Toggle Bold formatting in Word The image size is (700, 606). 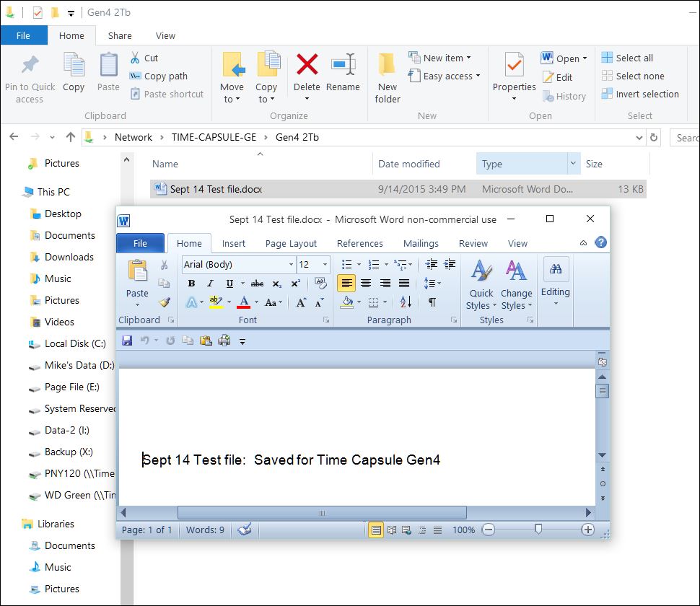pyautogui.click(x=191, y=284)
